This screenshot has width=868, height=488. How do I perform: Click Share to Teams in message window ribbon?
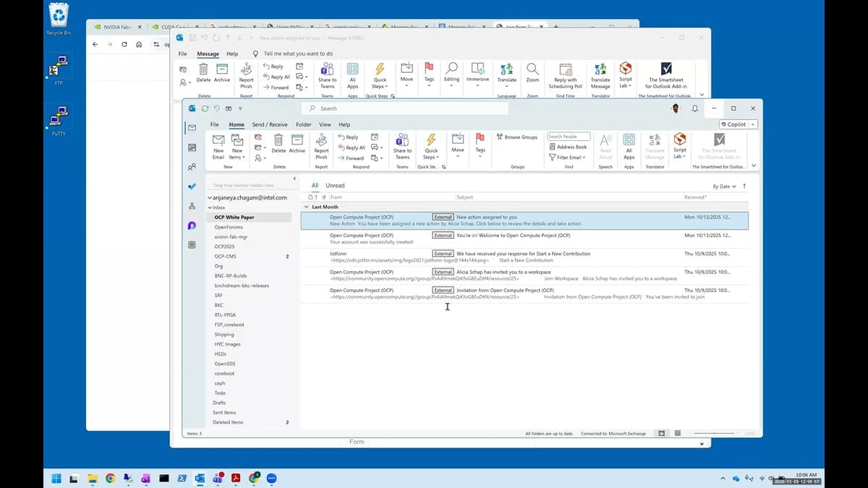pyautogui.click(x=327, y=74)
